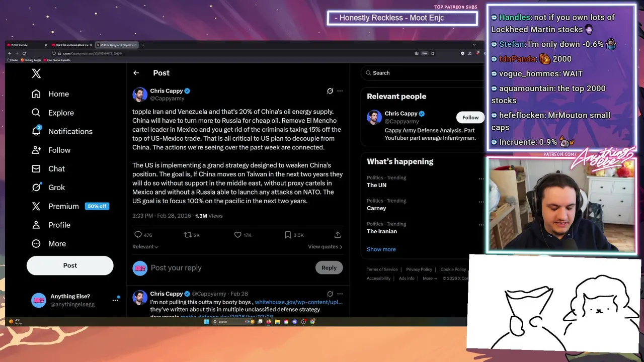Open the Nothing Burger bookmark
Image resolution: width=644 pixels, height=362 pixels.
(x=32, y=60)
